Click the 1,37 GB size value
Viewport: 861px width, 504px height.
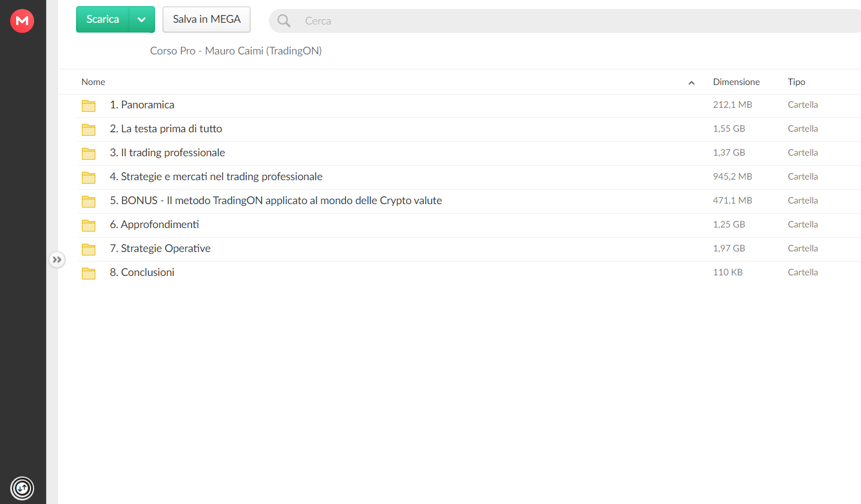point(729,153)
